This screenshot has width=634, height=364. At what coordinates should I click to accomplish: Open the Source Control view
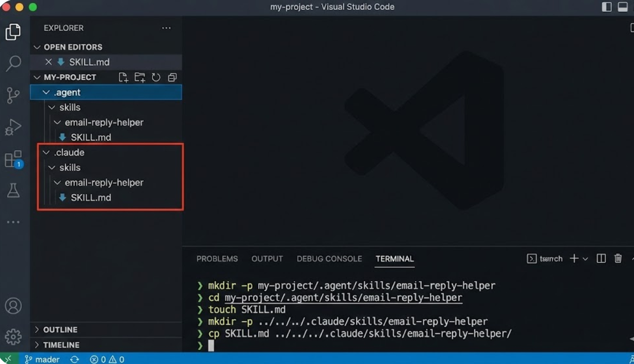point(13,95)
